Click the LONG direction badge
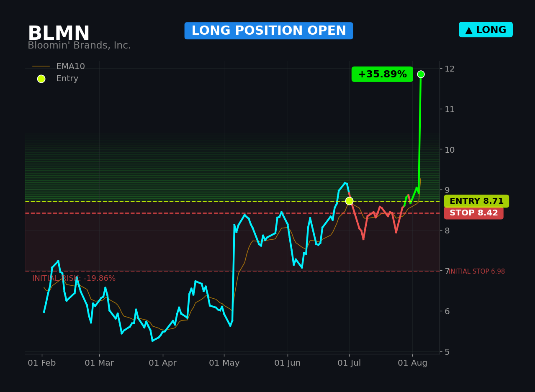Viewport: 535px width, 392px height. 486,30
